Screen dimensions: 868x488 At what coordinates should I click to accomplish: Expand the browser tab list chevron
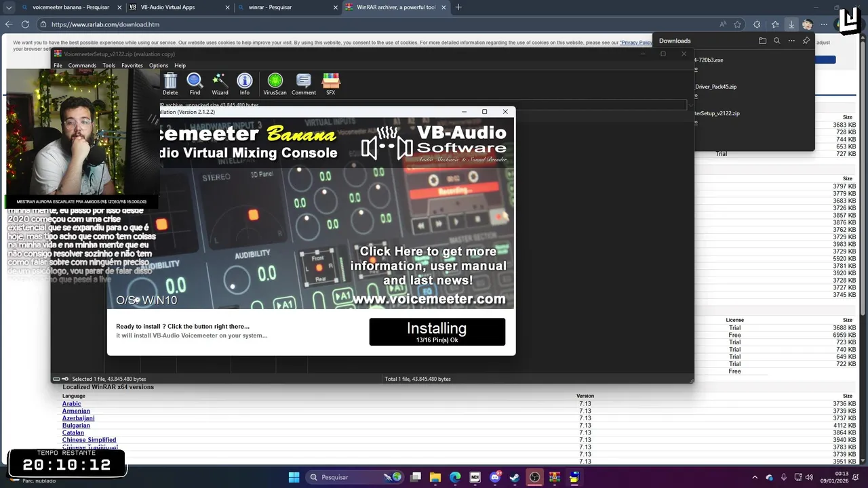click(9, 7)
